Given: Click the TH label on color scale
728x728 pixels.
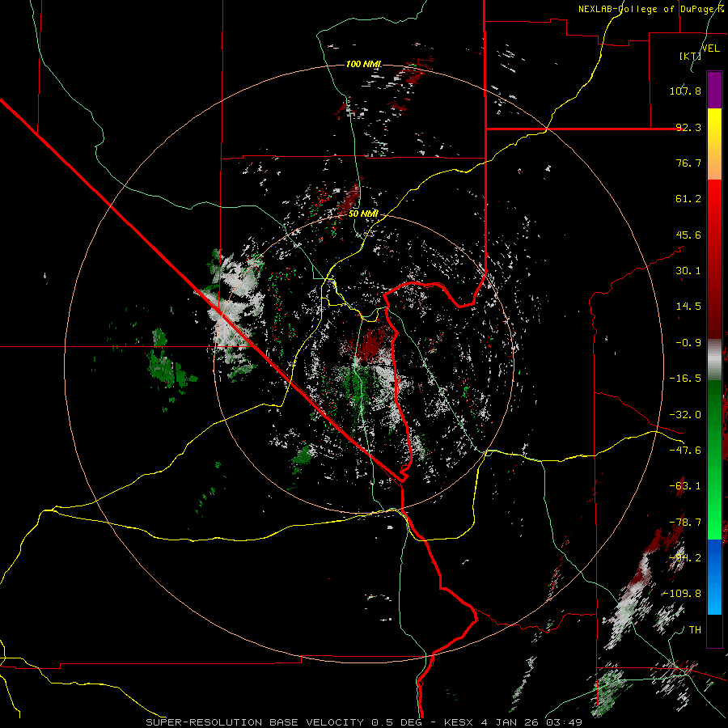Looking at the screenshot, I should (695, 630).
